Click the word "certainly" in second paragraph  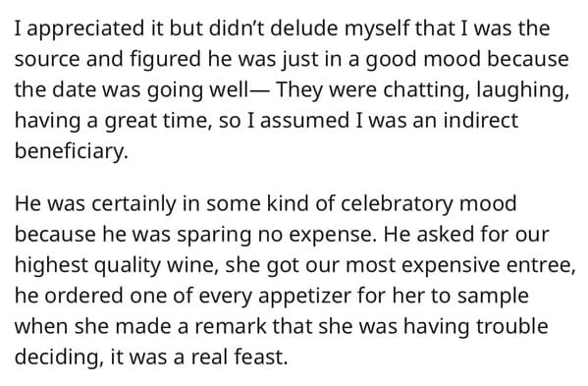pyautogui.click(x=134, y=203)
